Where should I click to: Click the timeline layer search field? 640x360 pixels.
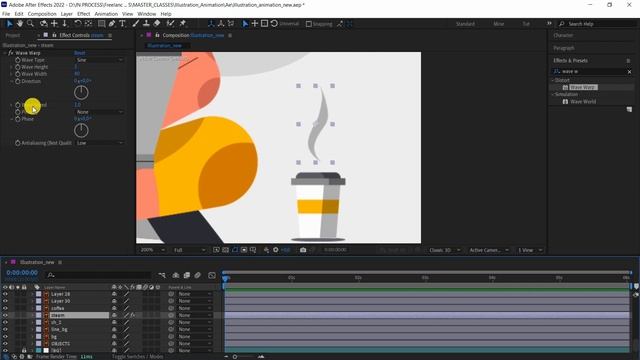(x=98, y=276)
